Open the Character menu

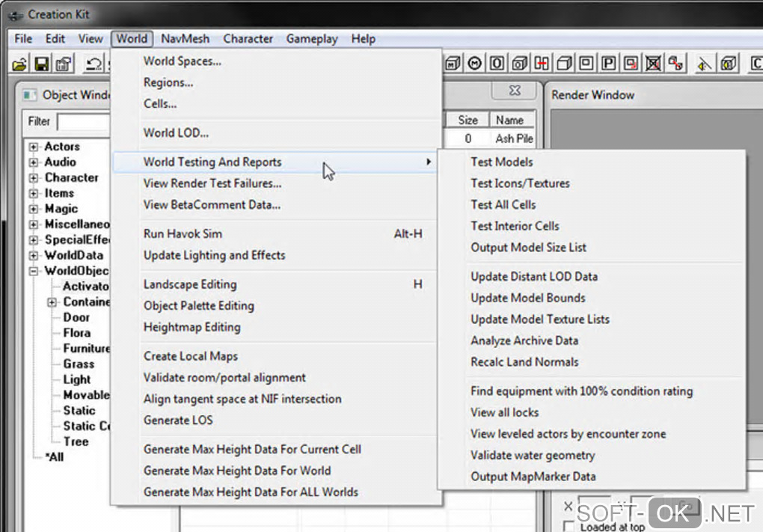tap(248, 39)
